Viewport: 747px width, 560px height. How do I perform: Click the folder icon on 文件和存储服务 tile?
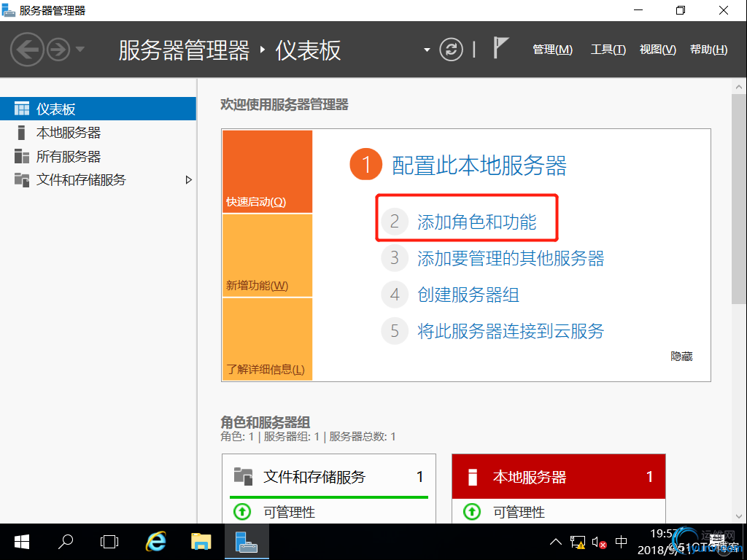[243, 476]
